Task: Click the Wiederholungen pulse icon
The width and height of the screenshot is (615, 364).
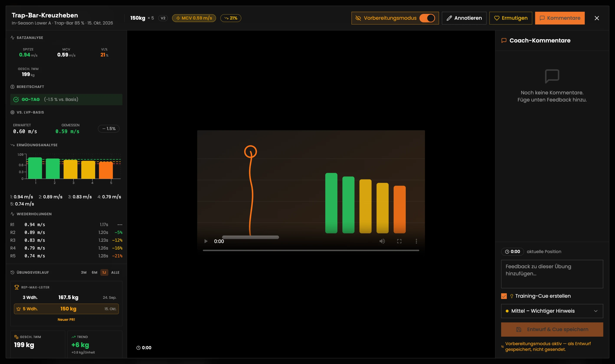Action: [13, 214]
